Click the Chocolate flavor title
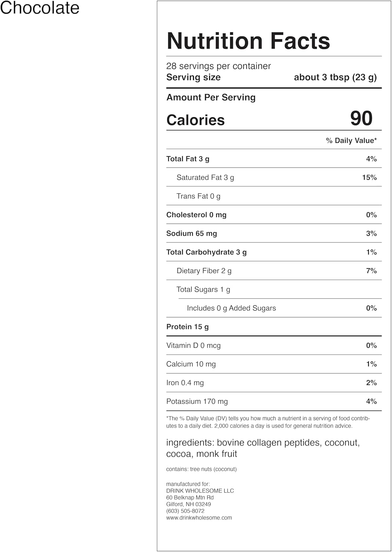Screen dimensions: 392x552 click(39, 8)
